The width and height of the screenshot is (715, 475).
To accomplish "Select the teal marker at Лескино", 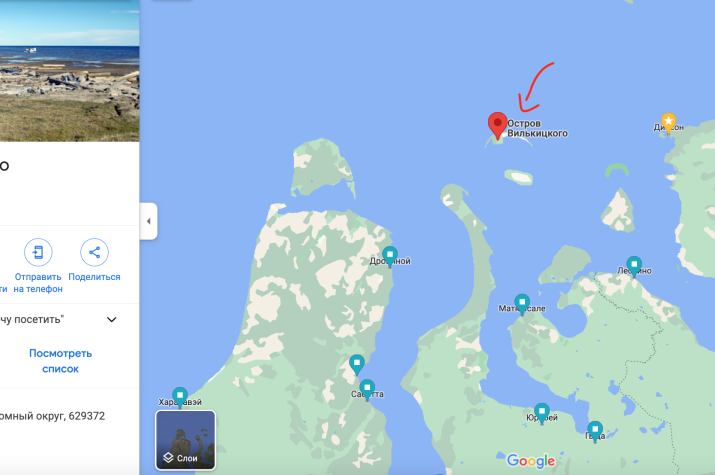I will coord(634,267).
